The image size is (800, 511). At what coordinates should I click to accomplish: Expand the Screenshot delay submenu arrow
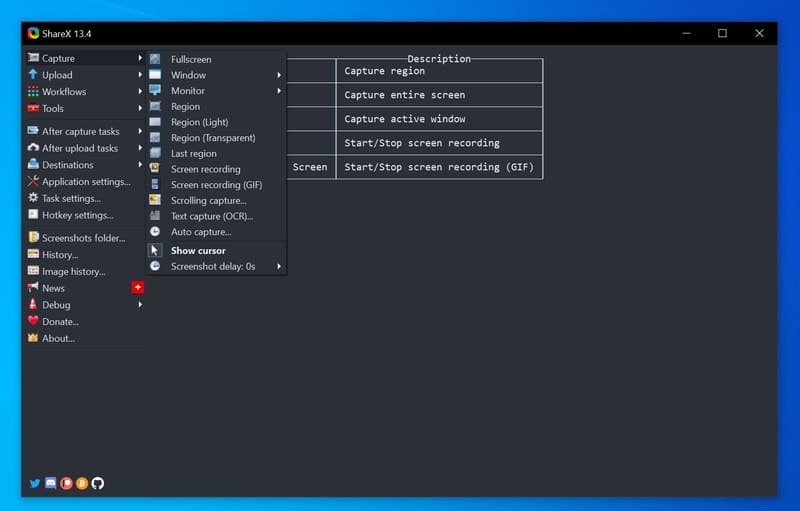279,266
